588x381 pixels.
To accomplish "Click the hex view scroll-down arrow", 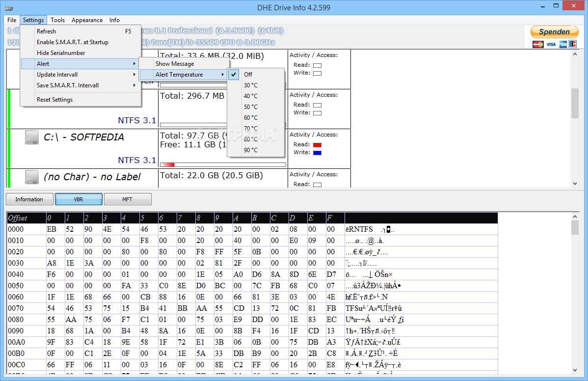I will coord(575,370).
